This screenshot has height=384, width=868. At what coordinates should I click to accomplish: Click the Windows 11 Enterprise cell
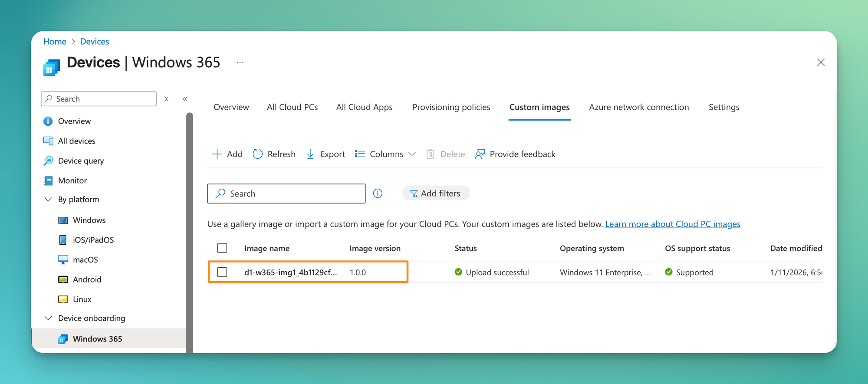coord(605,272)
